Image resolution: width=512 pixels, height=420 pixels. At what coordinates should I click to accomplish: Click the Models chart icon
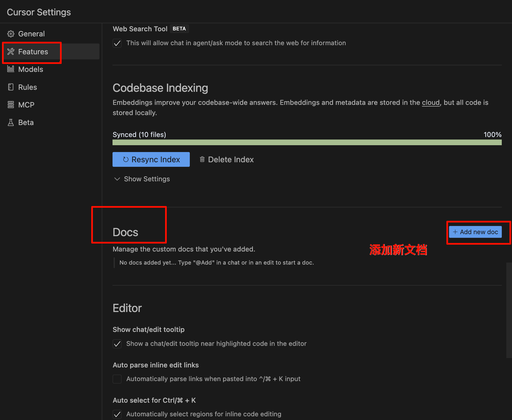tap(11, 69)
